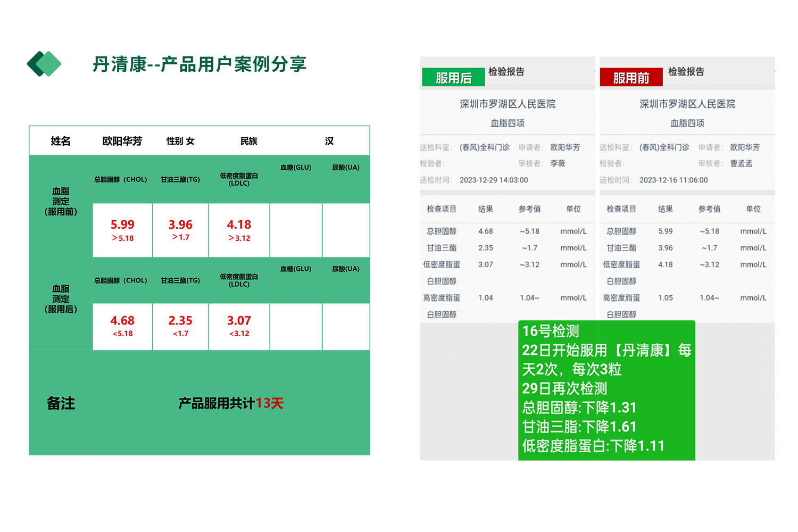The height and width of the screenshot is (532, 798).
Task: Click the 血脂测定(服用后) row label
Action: tap(61, 298)
